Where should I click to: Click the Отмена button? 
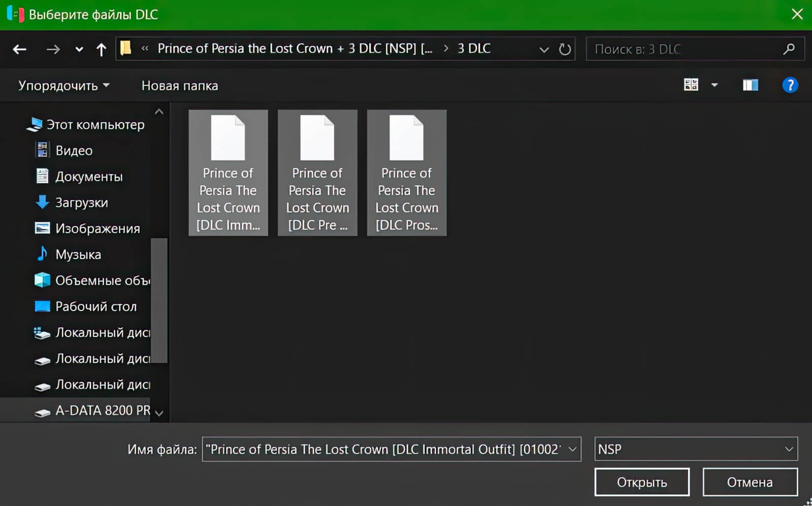(x=750, y=482)
